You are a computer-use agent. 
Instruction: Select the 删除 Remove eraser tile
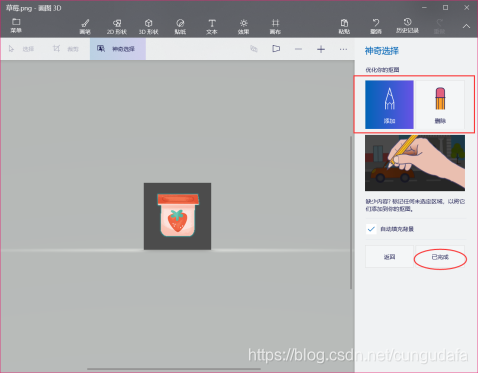440,104
